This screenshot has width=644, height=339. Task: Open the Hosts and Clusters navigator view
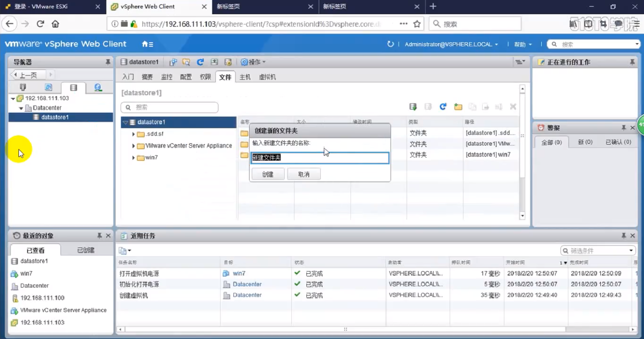(23, 87)
